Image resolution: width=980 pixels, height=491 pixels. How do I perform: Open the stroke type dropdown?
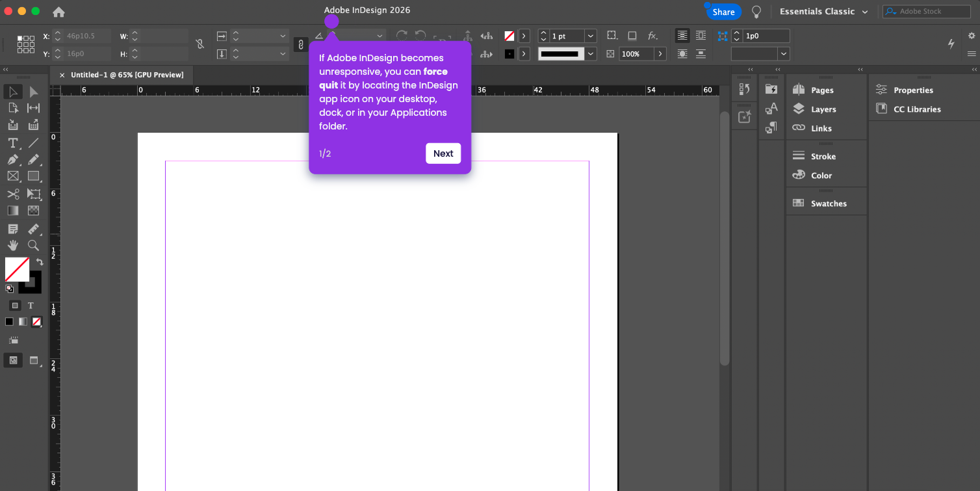tap(591, 54)
